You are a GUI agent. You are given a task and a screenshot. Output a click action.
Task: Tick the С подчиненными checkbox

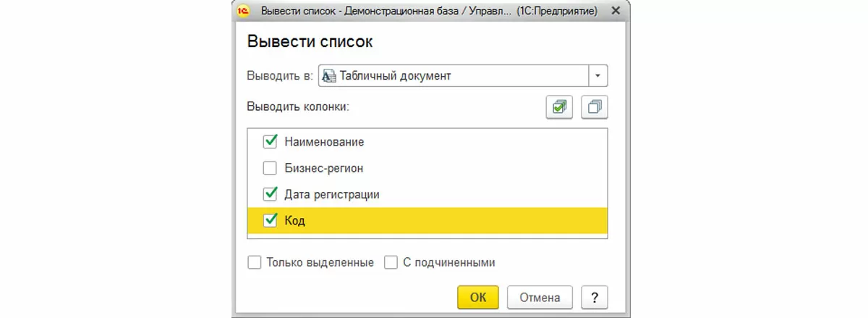[391, 262]
